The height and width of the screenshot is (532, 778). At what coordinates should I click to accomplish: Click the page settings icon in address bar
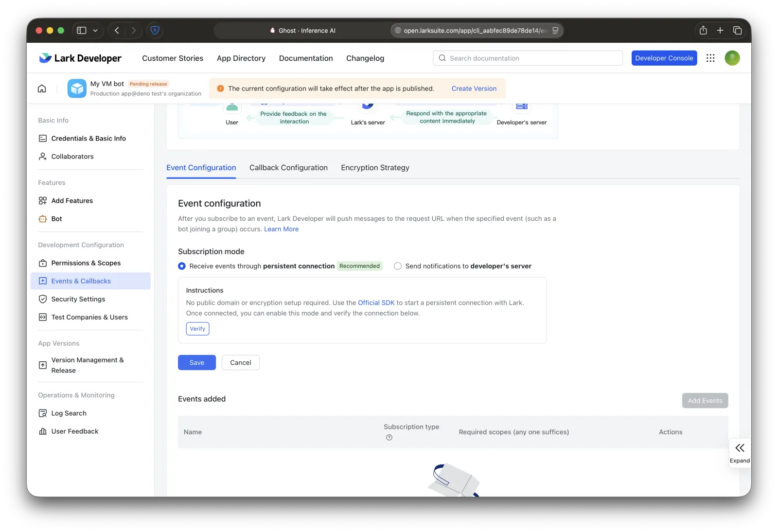point(555,31)
